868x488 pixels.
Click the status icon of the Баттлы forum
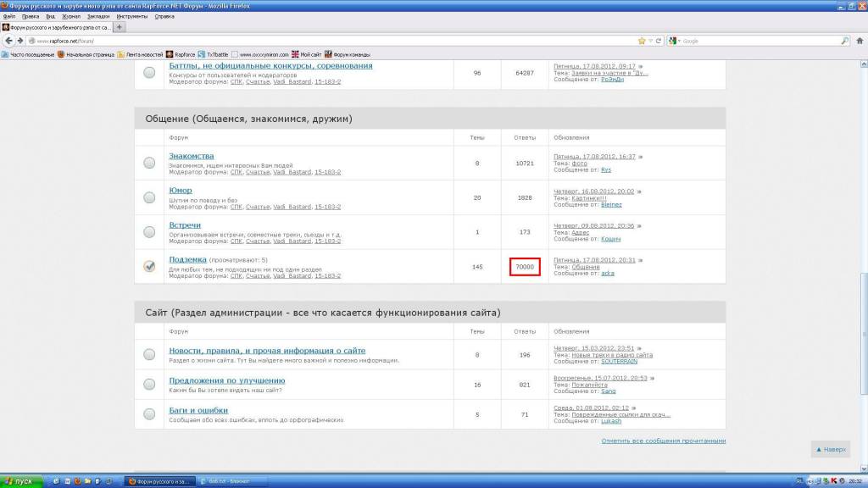pos(149,73)
